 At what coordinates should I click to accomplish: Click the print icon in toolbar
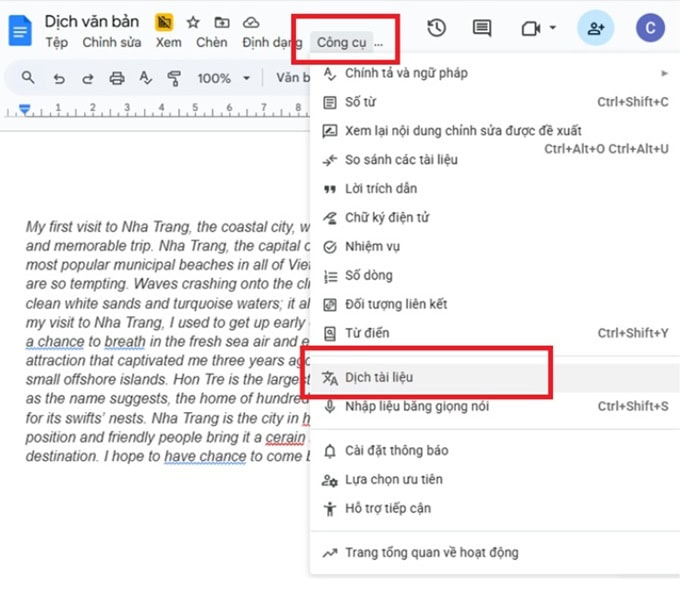pos(117,78)
